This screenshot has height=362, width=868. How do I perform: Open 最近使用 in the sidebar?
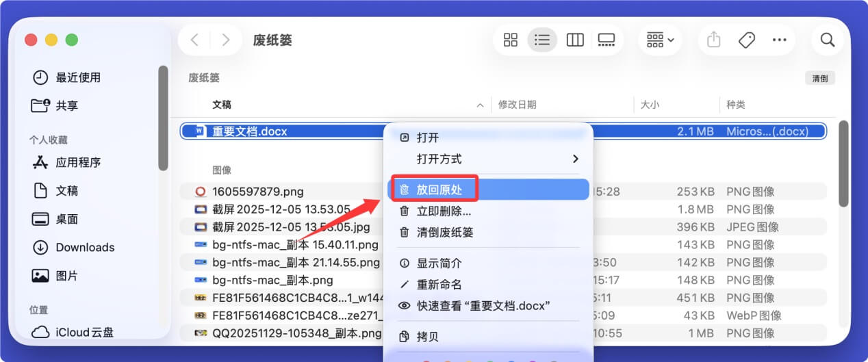point(78,77)
